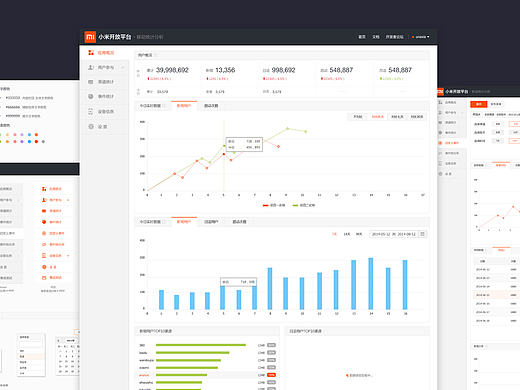Click the baidu row in the top-10 channel list
Image resolution: width=520 pixels, height=390 pixels.
point(207,353)
